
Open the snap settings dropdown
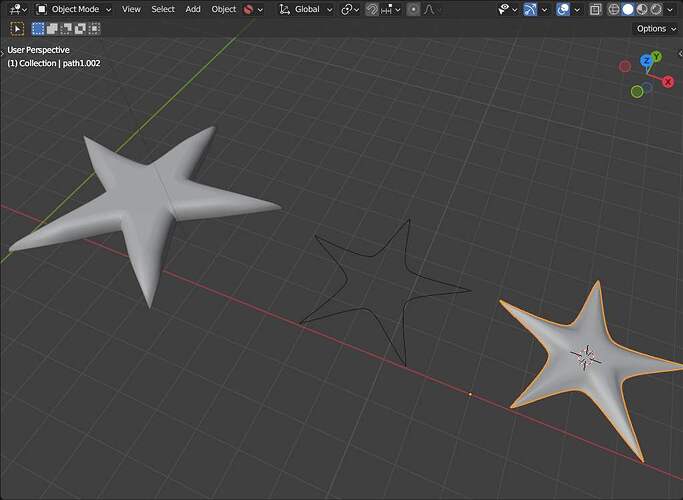tap(390, 9)
